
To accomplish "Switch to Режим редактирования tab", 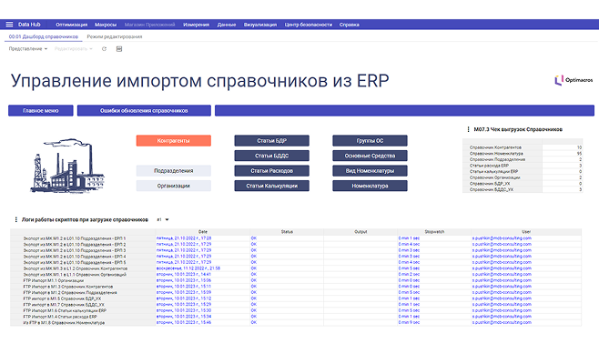I will pos(115,36).
